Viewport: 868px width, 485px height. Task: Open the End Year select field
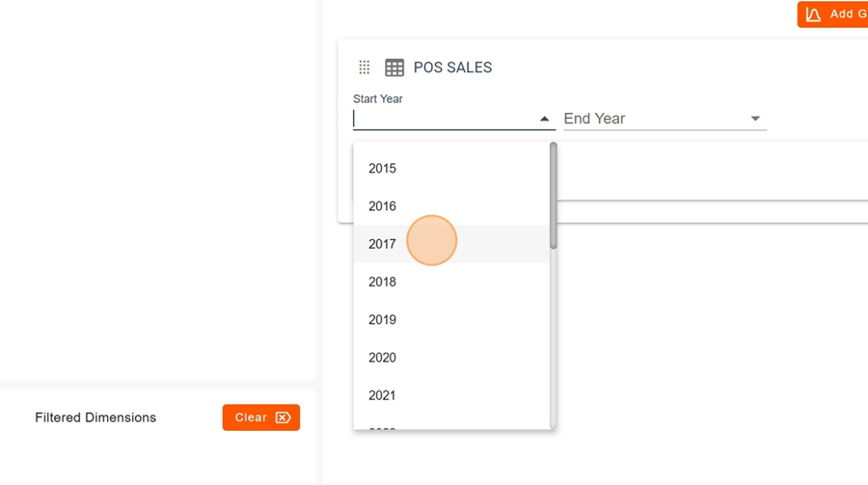coord(656,119)
